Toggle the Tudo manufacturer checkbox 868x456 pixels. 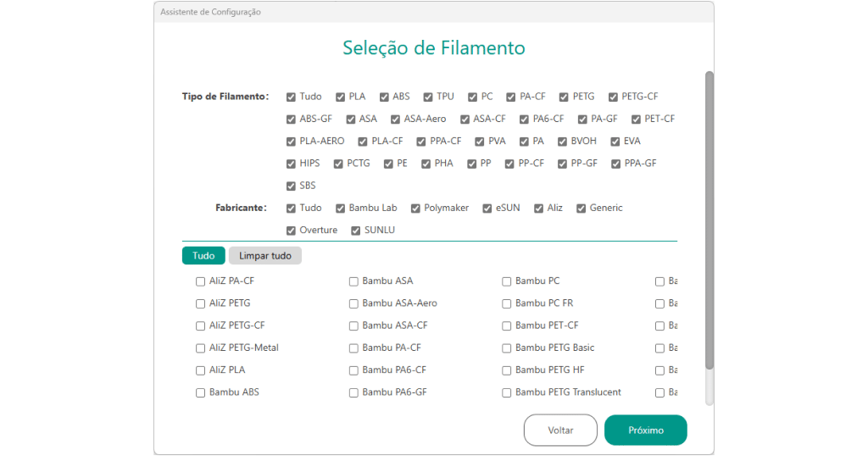click(x=291, y=208)
